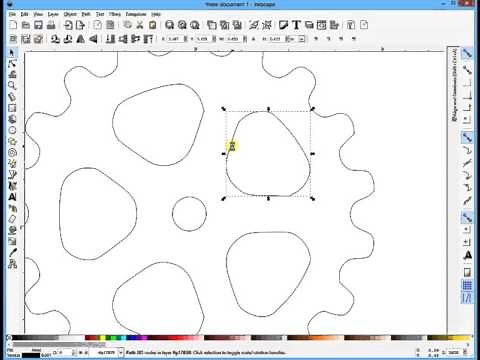
Task: Select the Zoom magnifier tool
Action: point(12,86)
